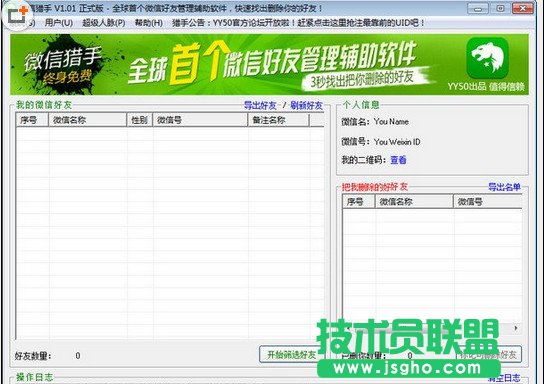544x384 pixels.
Task: Click the 微信号 column header in friends list
Action: [200, 120]
